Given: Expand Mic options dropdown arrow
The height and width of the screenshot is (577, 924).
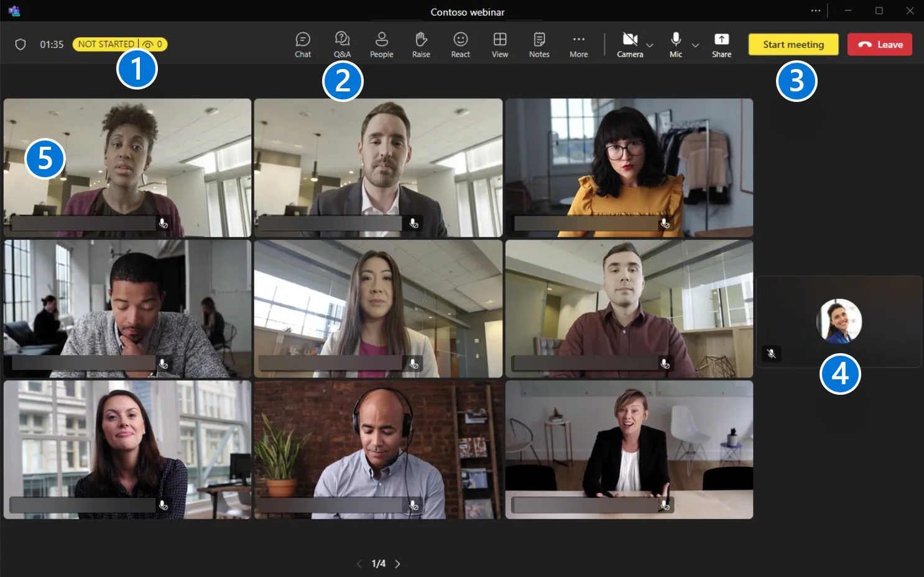Looking at the screenshot, I should 695,45.
